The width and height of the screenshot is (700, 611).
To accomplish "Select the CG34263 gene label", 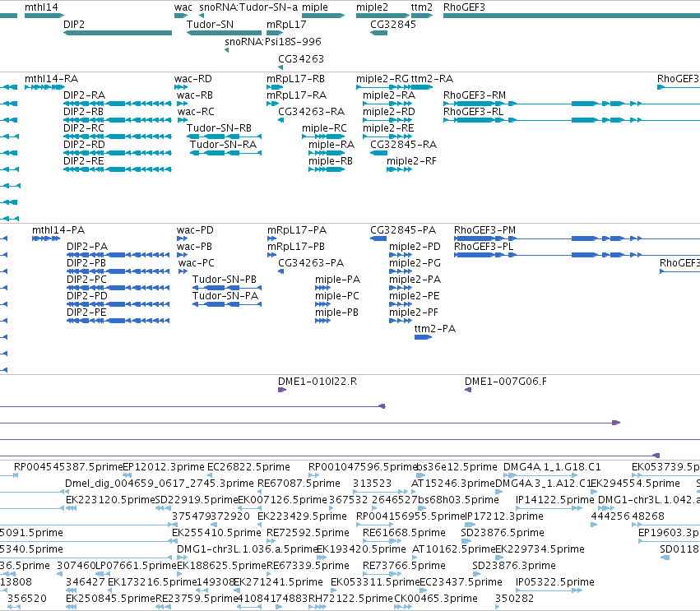I will 301,58.
